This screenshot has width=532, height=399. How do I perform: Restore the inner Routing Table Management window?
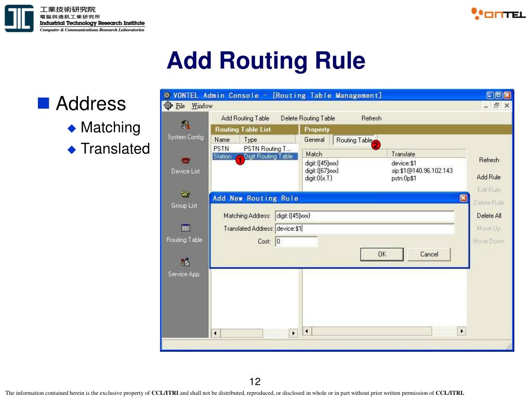pyautogui.click(x=496, y=105)
